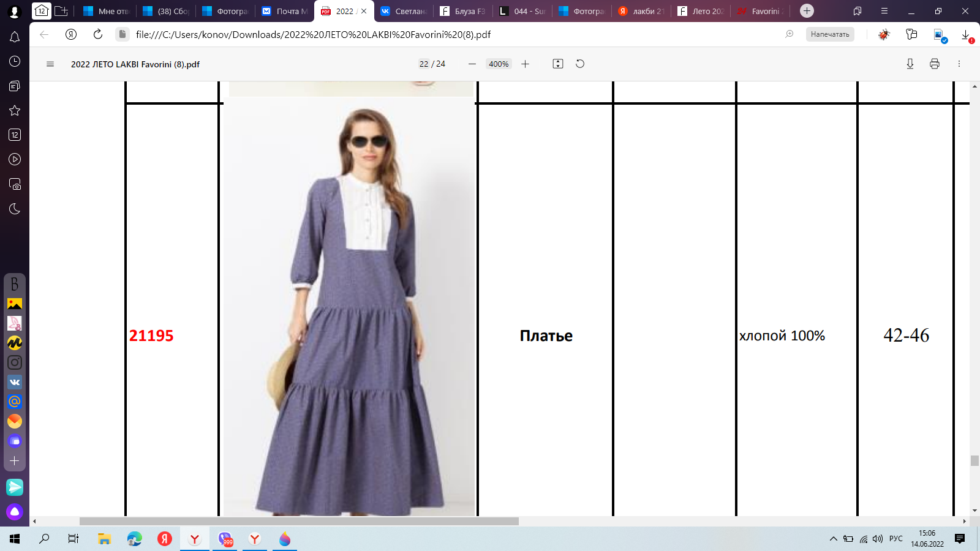Open VK shortcut in sidebar

15,382
